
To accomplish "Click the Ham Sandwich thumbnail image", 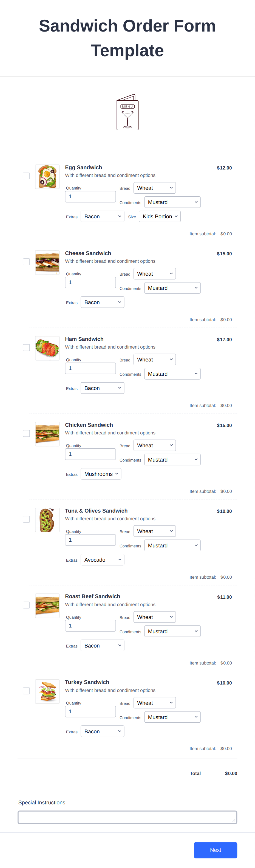I will pyautogui.click(x=47, y=348).
